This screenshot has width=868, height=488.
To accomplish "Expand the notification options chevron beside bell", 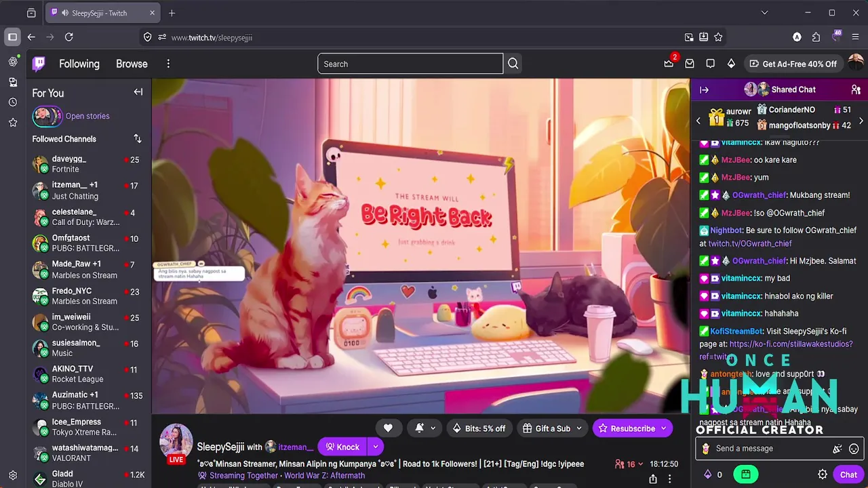I will point(433,428).
